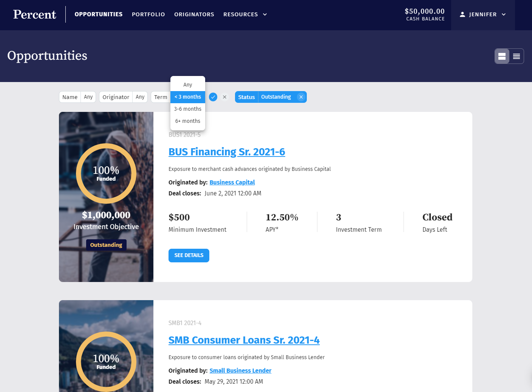Click the Jennifer user avatar icon
The height and width of the screenshot is (392, 532).
tap(462, 14)
